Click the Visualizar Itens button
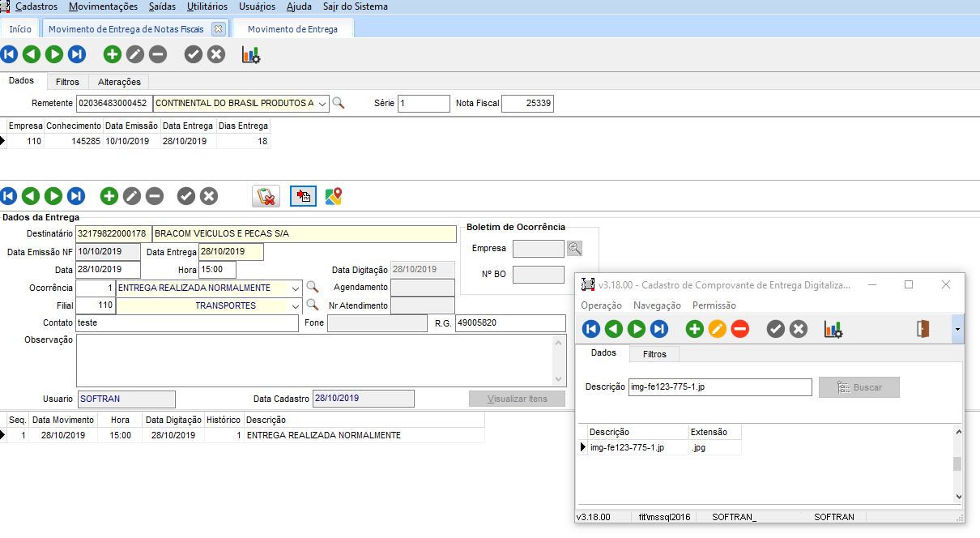The image size is (980, 538). pyautogui.click(x=517, y=399)
